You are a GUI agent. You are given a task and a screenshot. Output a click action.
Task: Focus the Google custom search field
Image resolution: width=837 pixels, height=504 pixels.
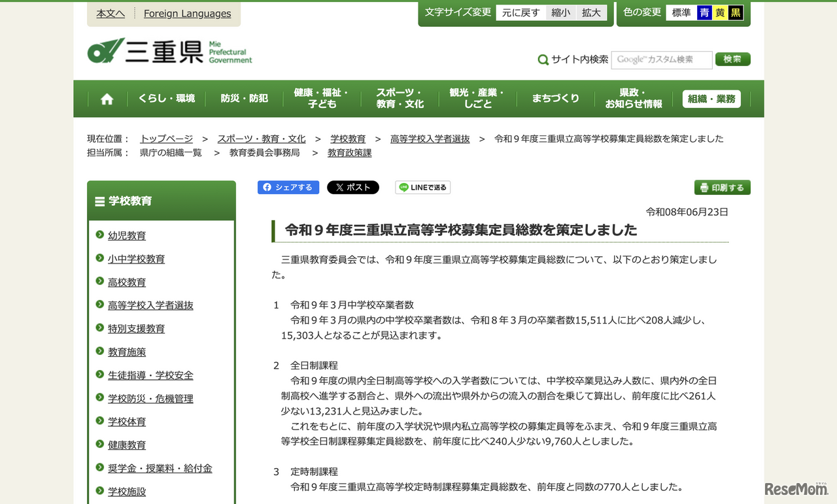tap(662, 59)
